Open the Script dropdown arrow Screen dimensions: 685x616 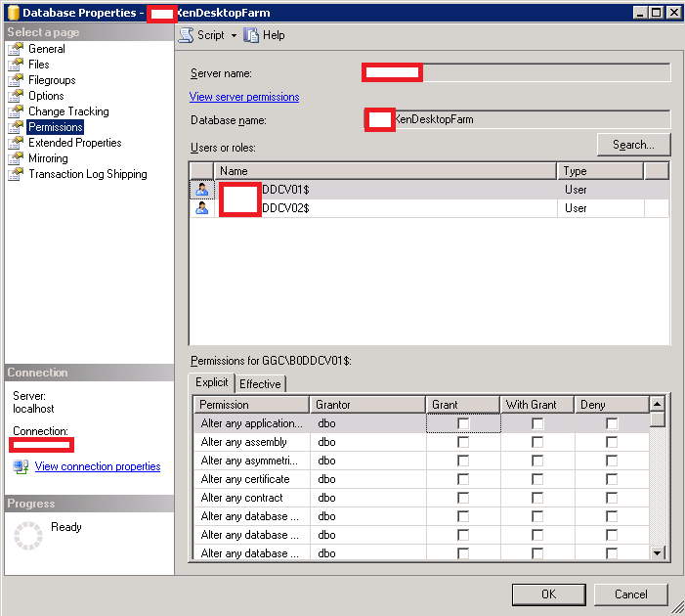click(234, 35)
